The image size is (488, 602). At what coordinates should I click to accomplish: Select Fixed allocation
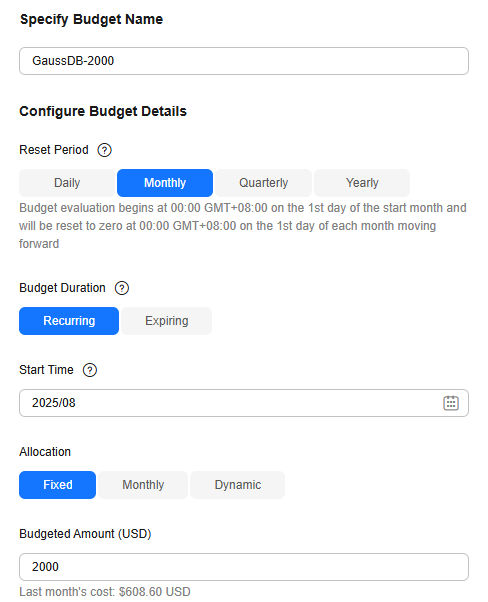(58, 485)
